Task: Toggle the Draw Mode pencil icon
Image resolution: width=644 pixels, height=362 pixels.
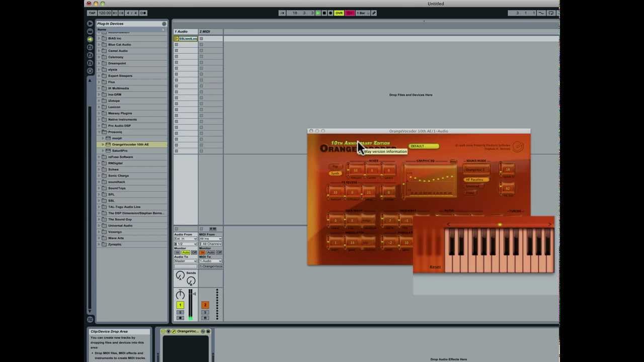Action: (x=374, y=13)
